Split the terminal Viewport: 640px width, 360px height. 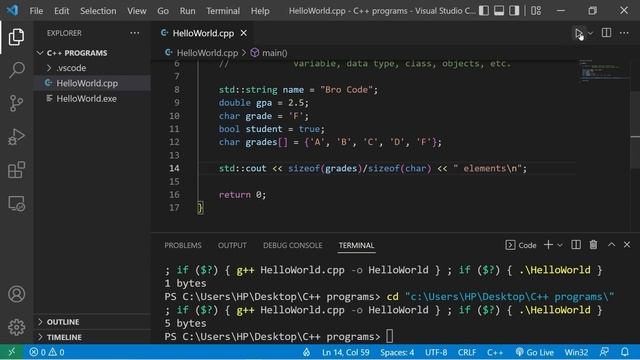(x=576, y=245)
